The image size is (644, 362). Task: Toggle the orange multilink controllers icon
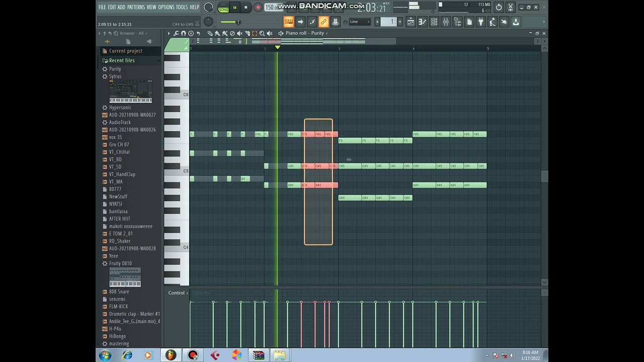324,22
